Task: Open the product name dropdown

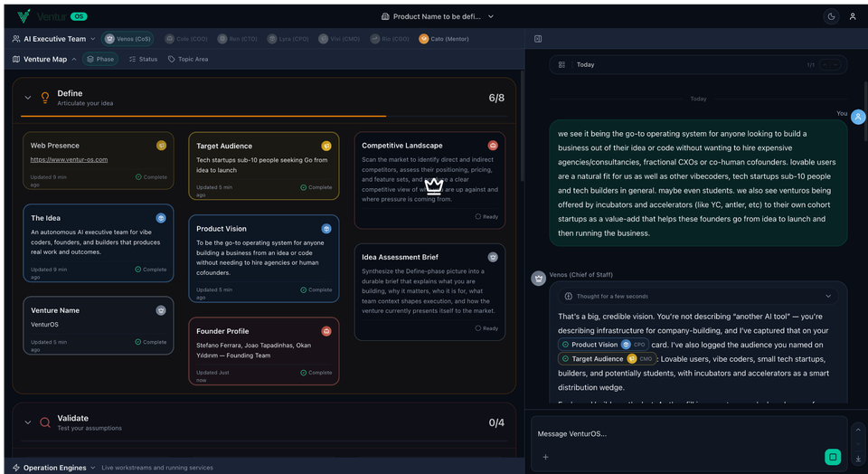Action: 438,16
